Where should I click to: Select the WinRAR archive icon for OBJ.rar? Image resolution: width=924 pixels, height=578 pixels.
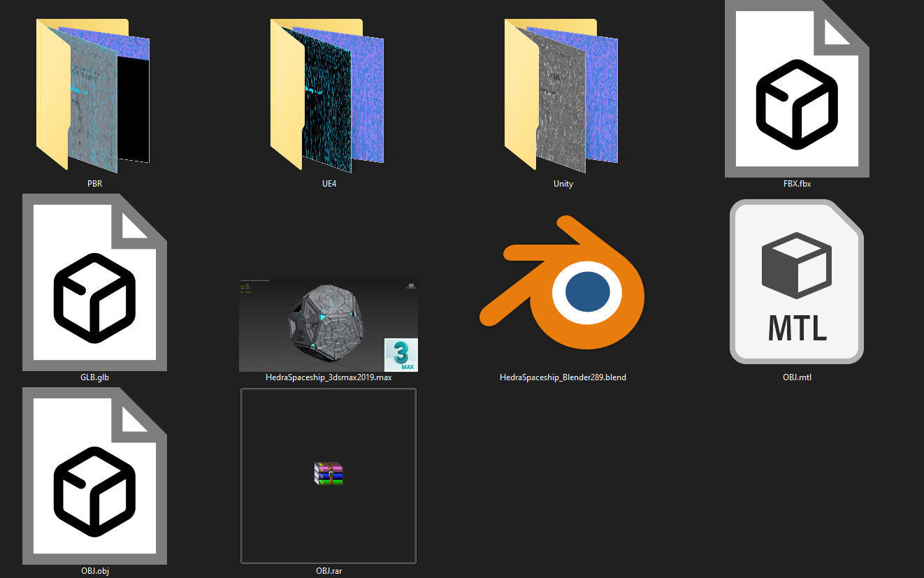329,473
